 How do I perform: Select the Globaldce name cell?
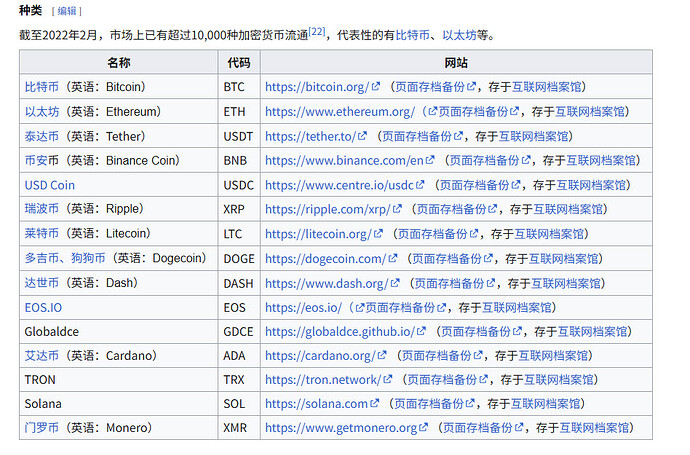[x=119, y=331]
